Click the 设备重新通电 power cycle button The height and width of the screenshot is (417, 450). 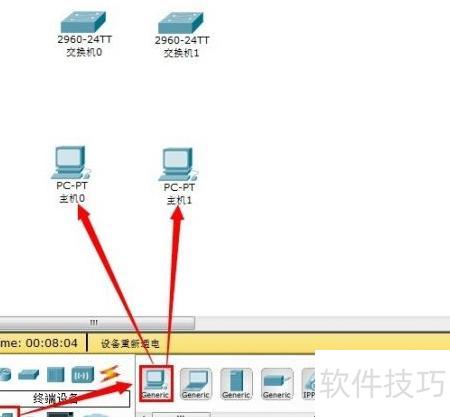point(130,343)
